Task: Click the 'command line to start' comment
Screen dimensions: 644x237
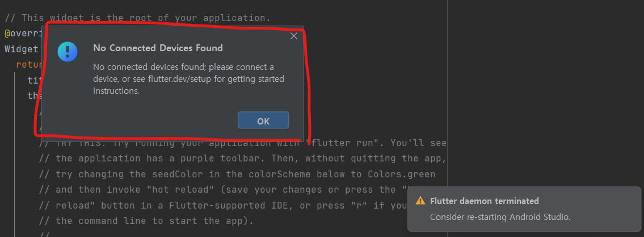Action: pyautogui.click(x=146, y=221)
